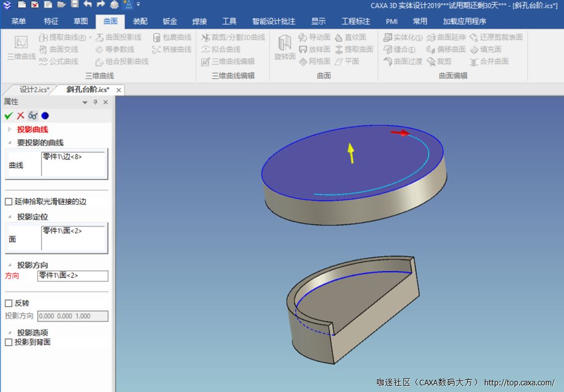Enable 反转 checkbox

coord(9,303)
